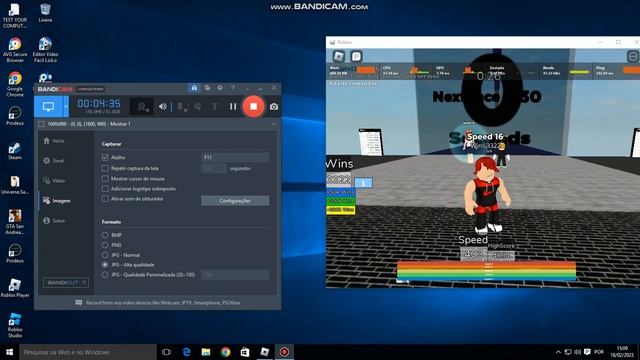Screen dimensions: 640x360
Task: Open the Lixeira recycle bin icon
Action: tap(45, 13)
